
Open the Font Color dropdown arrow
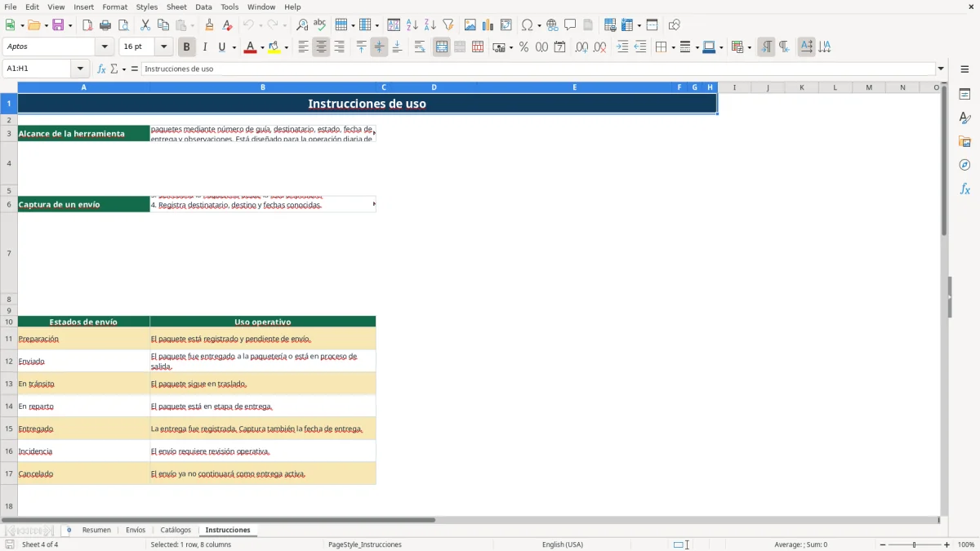[262, 47]
